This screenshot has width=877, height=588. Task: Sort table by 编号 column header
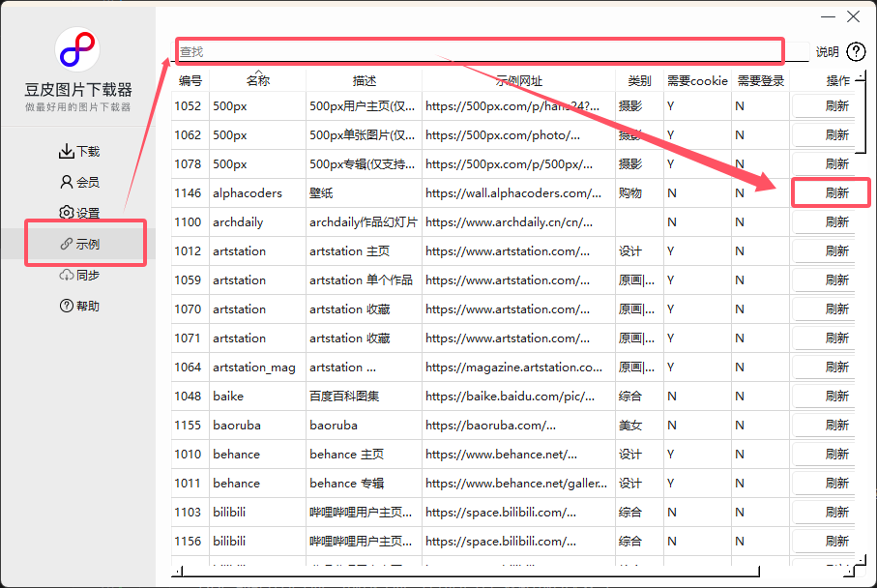tap(190, 81)
